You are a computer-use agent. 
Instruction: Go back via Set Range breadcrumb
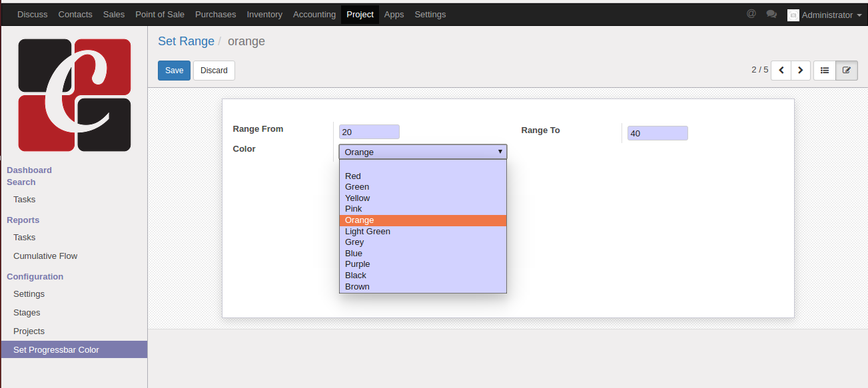[x=186, y=41]
